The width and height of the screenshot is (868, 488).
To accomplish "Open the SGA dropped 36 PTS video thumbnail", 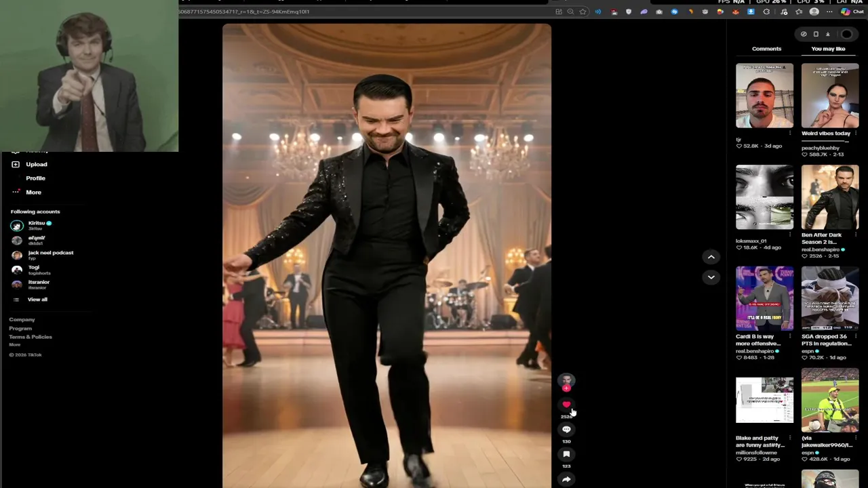I will [x=830, y=299].
